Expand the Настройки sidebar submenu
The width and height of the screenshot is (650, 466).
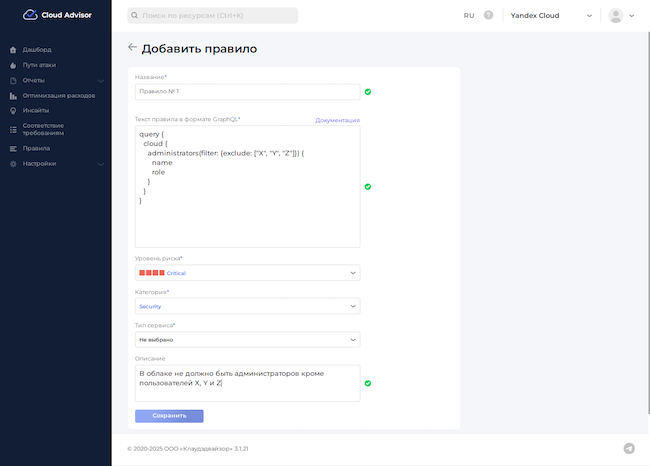click(x=100, y=163)
